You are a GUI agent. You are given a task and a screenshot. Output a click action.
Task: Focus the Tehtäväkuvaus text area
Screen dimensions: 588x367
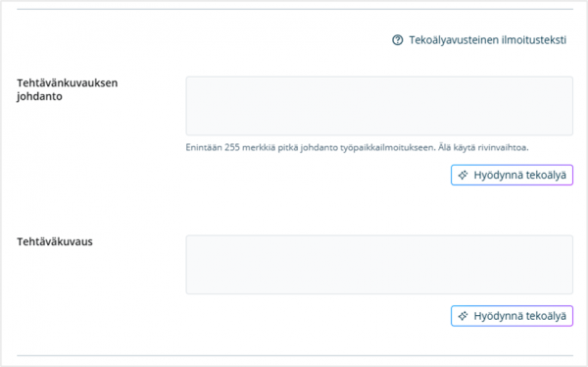pyautogui.click(x=379, y=264)
